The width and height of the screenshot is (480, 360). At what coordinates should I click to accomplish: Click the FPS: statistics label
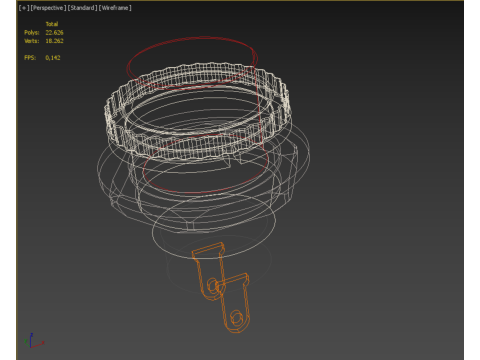[30, 58]
